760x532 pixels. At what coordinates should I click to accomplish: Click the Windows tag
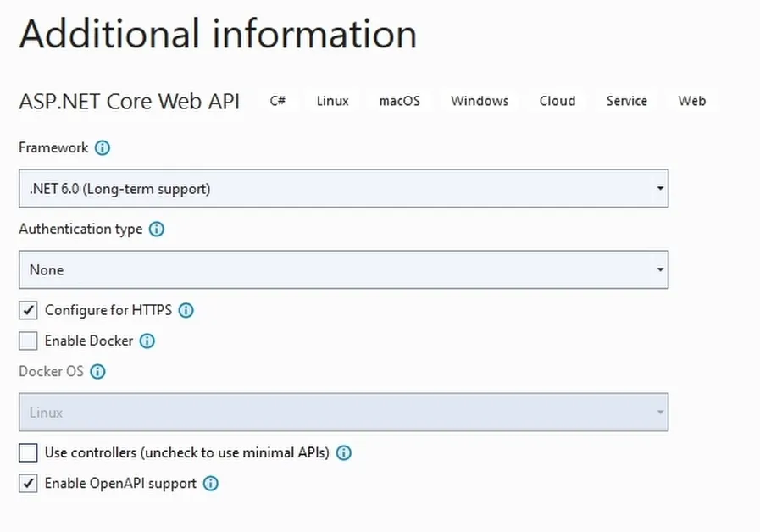coord(480,101)
